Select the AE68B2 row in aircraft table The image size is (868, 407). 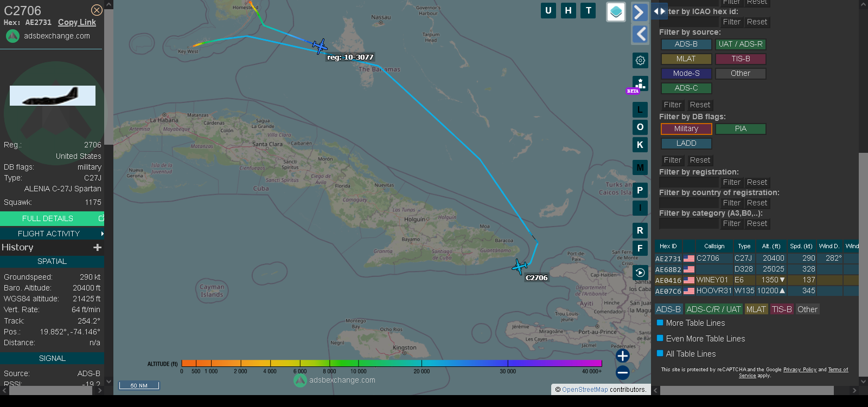[756, 269]
